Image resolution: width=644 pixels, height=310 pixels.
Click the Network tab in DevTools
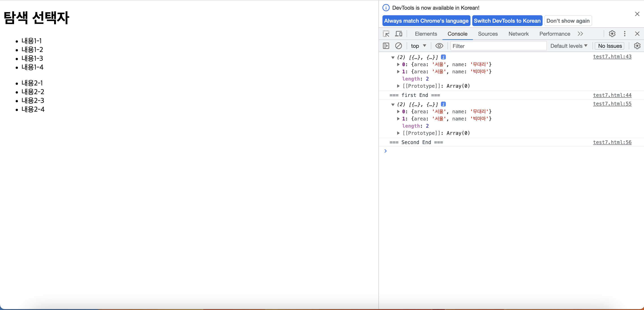518,34
